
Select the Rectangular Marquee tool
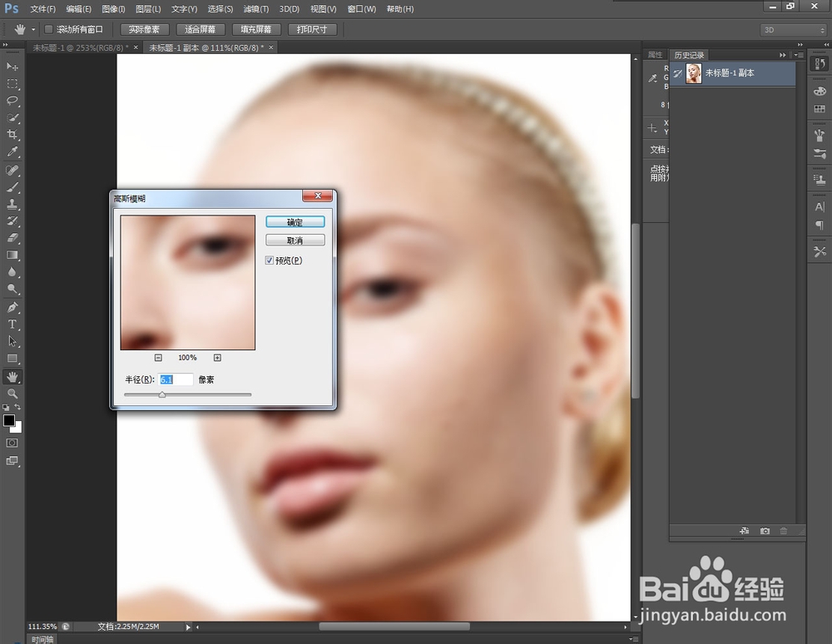(12, 84)
